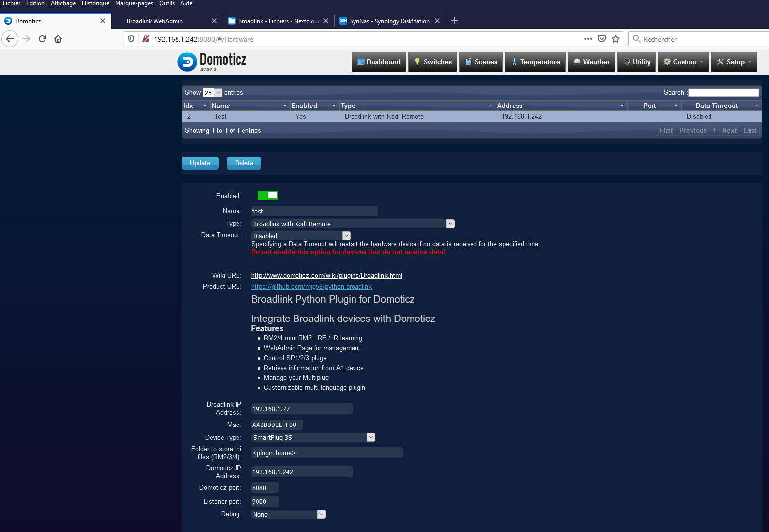Open the Weather page
769x532 pixels.
coord(592,62)
